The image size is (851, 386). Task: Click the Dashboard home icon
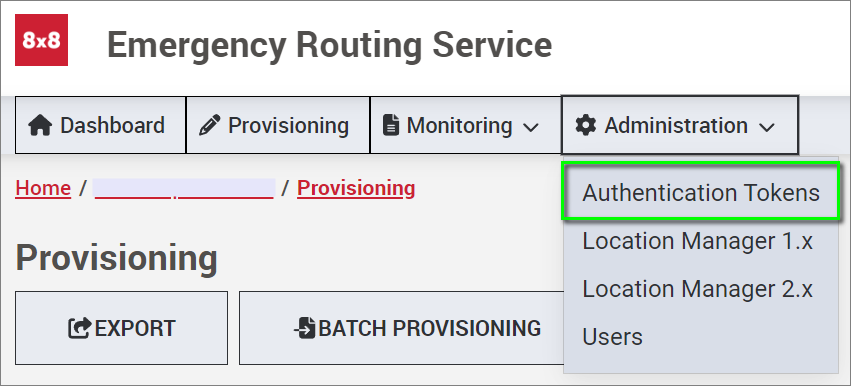point(40,125)
